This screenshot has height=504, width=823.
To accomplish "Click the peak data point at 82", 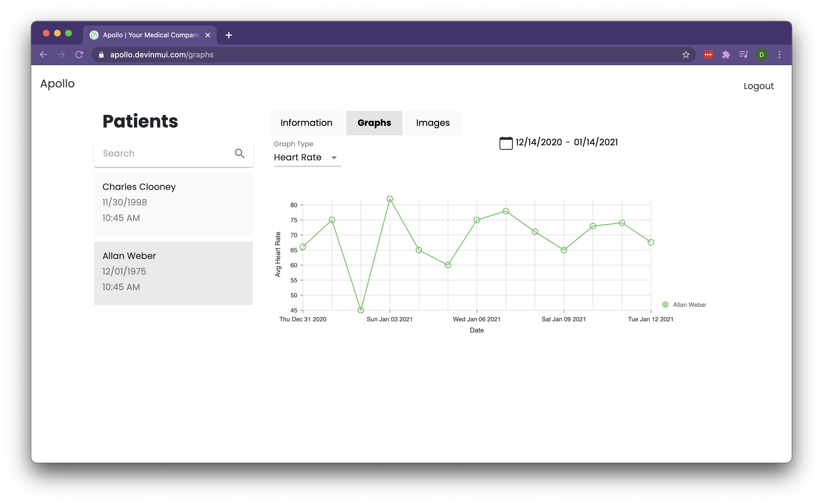I will click(390, 199).
